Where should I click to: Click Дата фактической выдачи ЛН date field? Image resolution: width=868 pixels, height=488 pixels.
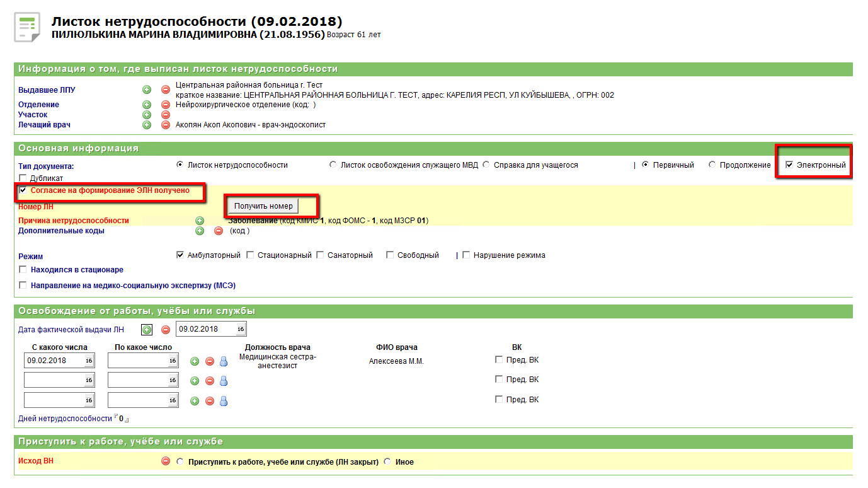pos(211,329)
